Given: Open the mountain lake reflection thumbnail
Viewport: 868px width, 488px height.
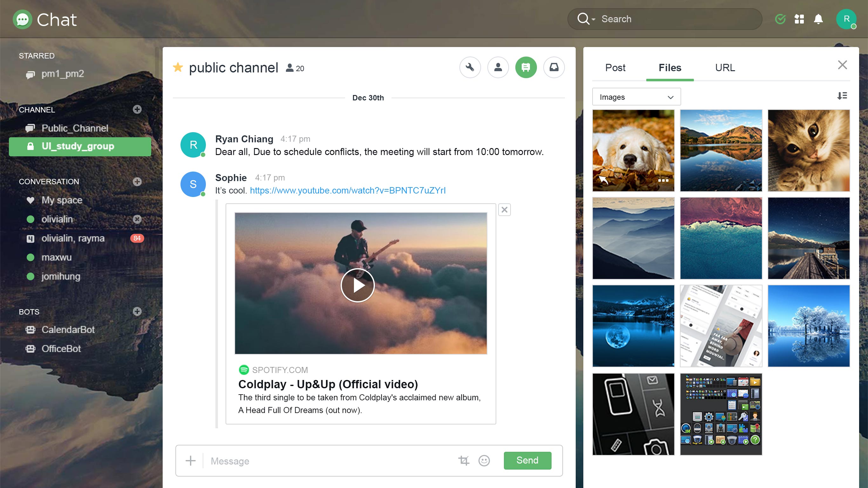Looking at the screenshot, I should tap(721, 150).
